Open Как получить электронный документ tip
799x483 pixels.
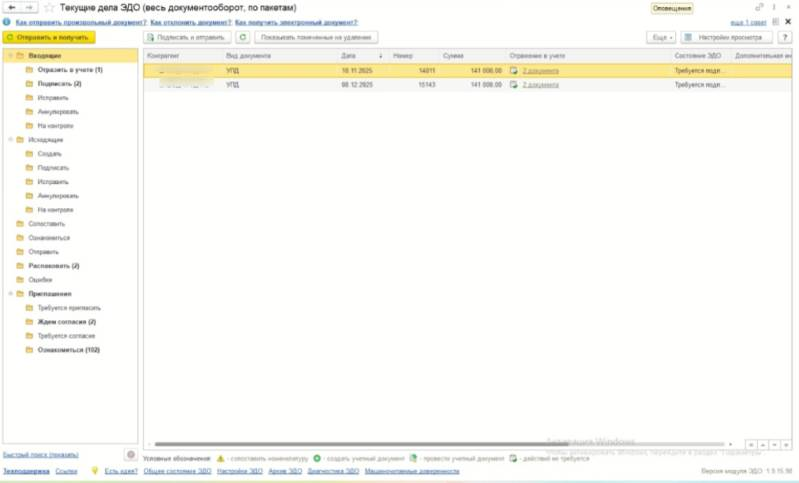coord(296,22)
